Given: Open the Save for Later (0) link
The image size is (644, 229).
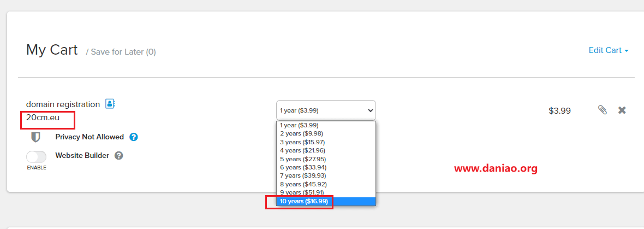Looking at the screenshot, I should (123, 52).
